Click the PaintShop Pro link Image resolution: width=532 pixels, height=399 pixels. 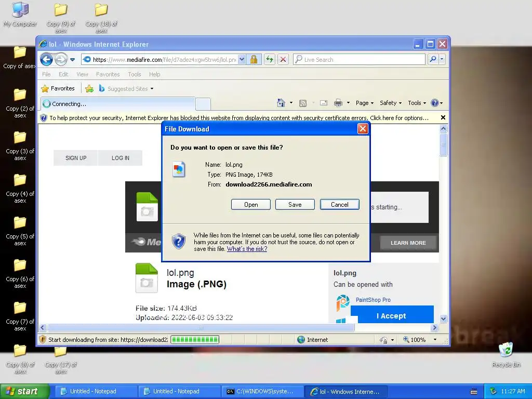coord(373,300)
